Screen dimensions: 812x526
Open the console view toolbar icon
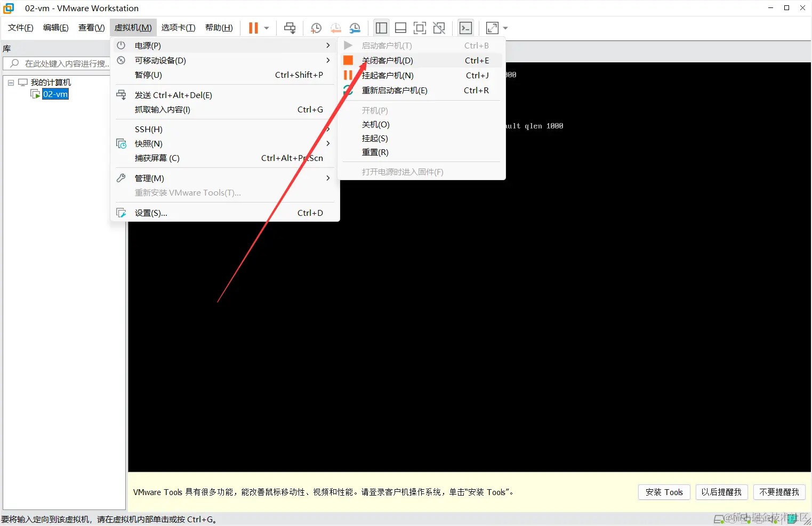click(x=465, y=28)
